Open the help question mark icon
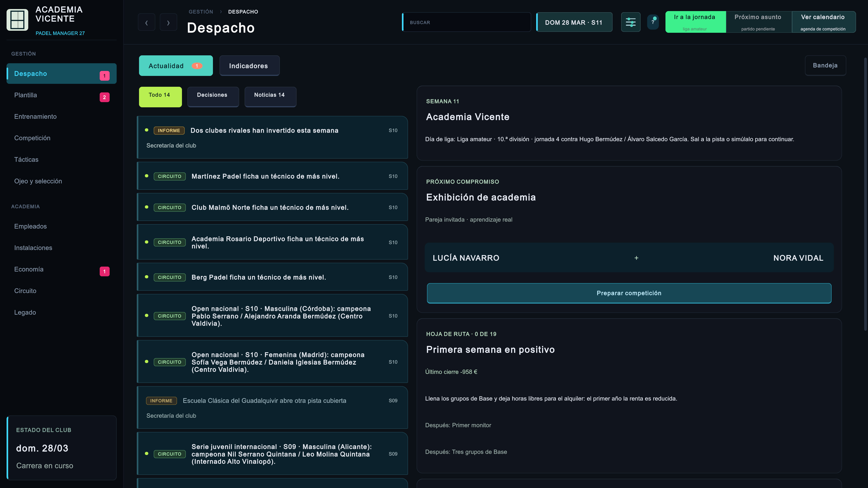Screen dimensions: 868x488 (x=653, y=22)
